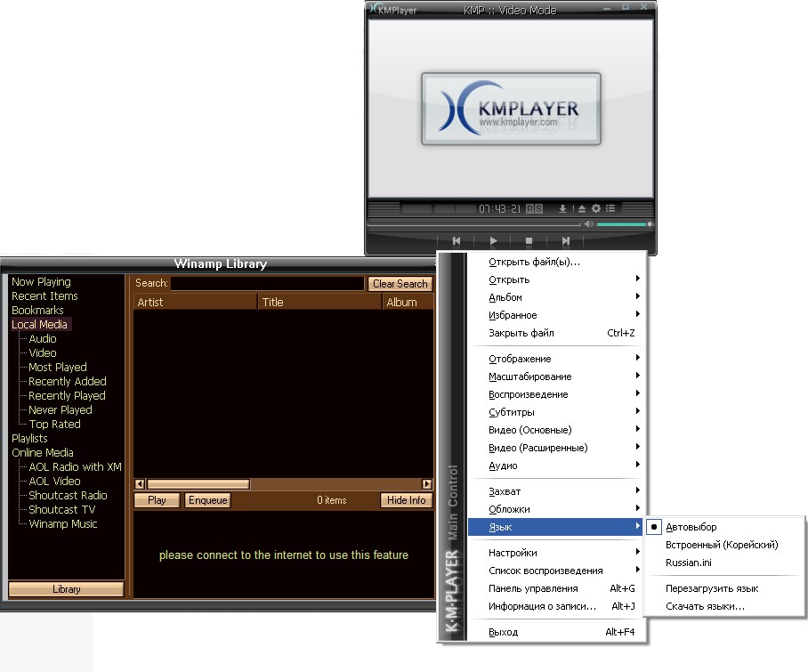Open the Аудио submenu
This screenshot has height=672, width=808.
point(555,466)
